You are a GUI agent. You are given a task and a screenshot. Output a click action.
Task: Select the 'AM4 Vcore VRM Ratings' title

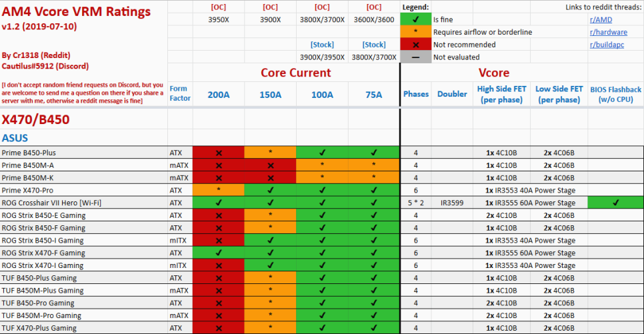click(x=76, y=11)
